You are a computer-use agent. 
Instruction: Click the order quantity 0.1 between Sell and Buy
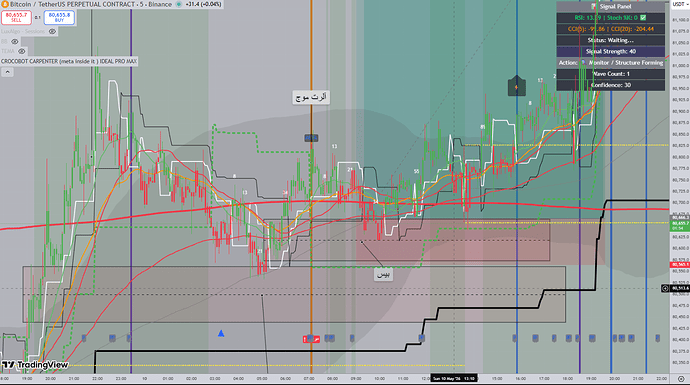tap(37, 18)
